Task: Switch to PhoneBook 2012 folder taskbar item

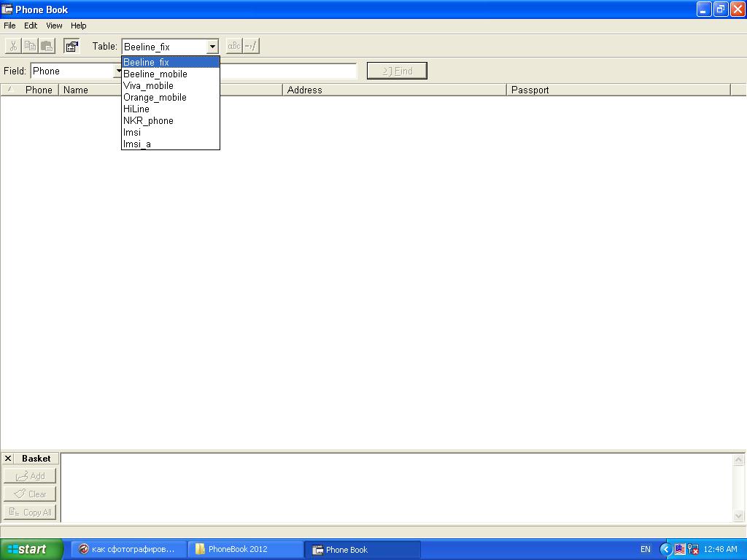Action: point(245,550)
